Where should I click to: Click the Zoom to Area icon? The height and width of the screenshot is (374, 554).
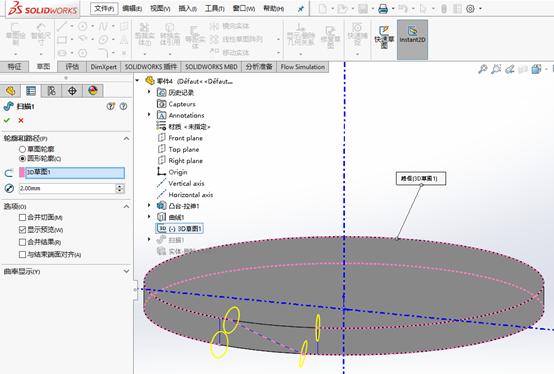click(x=496, y=69)
